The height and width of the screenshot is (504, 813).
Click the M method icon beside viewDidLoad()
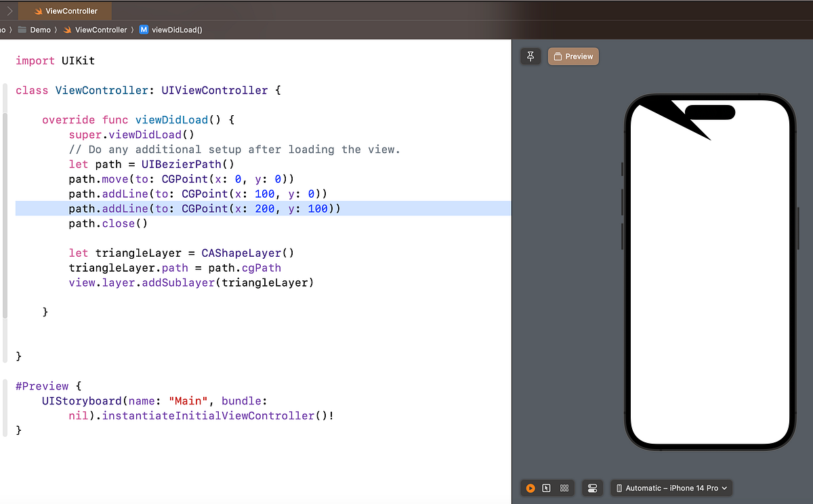pos(142,29)
